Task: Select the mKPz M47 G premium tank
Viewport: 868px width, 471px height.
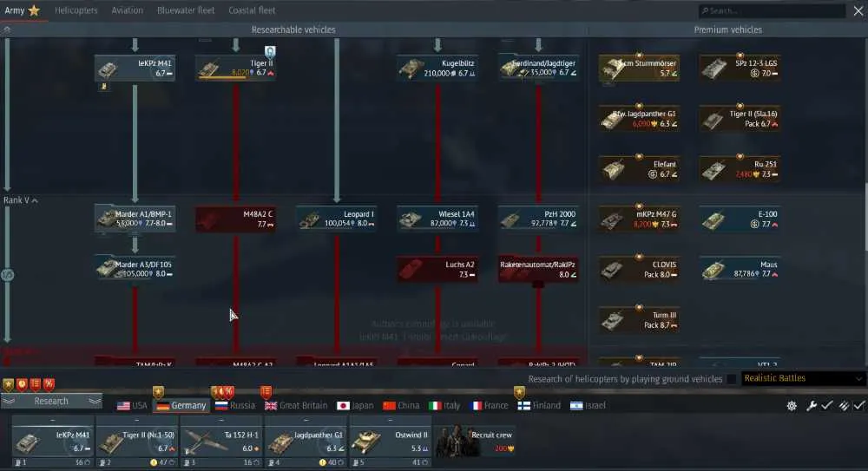Action: tap(640, 219)
